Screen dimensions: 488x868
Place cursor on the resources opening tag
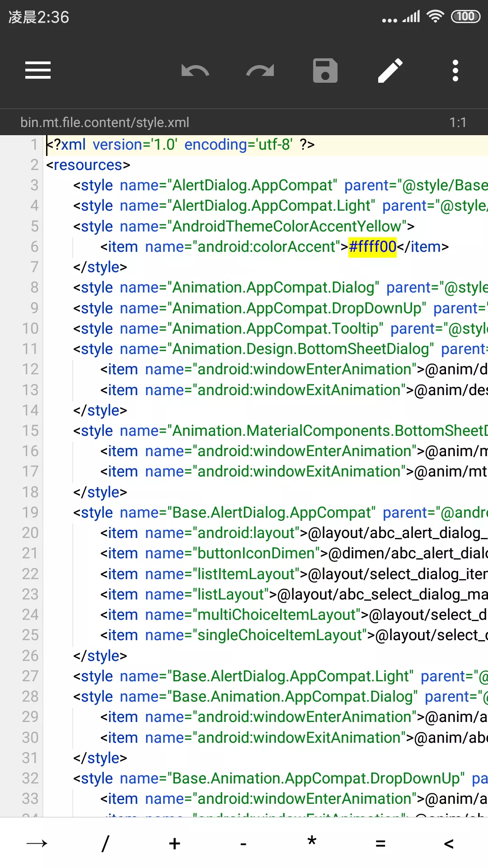tap(88, 165)
